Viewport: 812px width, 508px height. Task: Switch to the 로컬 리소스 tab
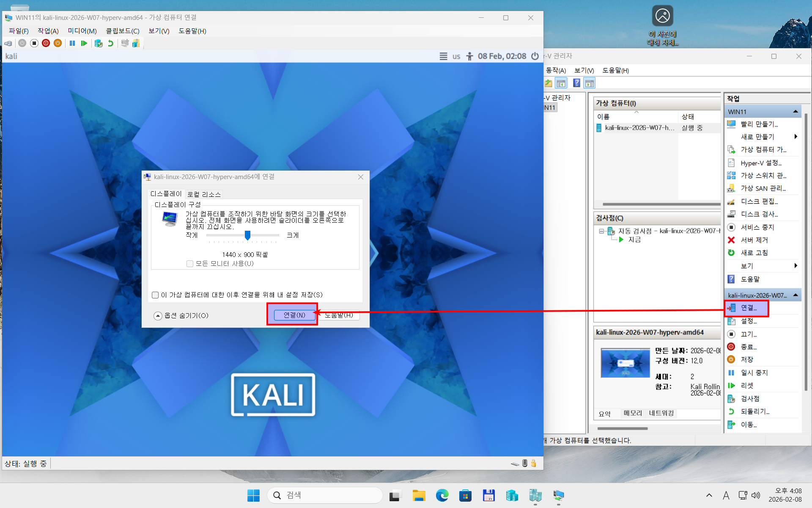(204, 194)
